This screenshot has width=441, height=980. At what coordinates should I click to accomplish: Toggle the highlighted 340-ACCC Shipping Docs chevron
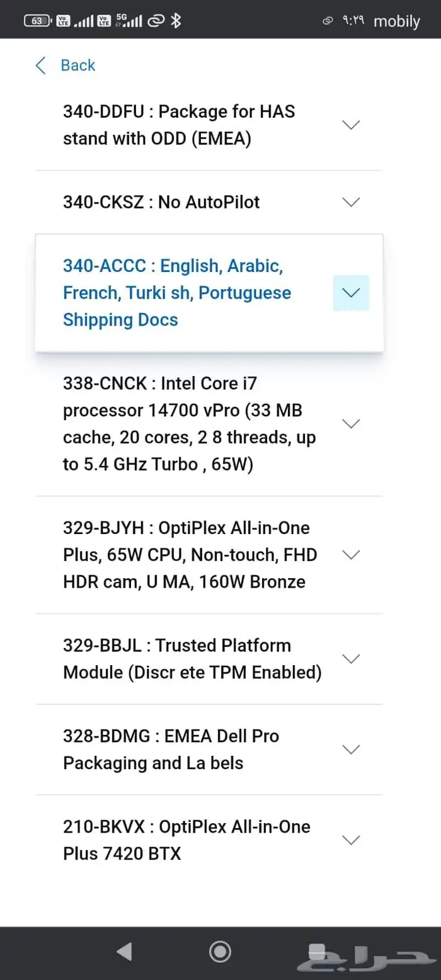point(351,293)
